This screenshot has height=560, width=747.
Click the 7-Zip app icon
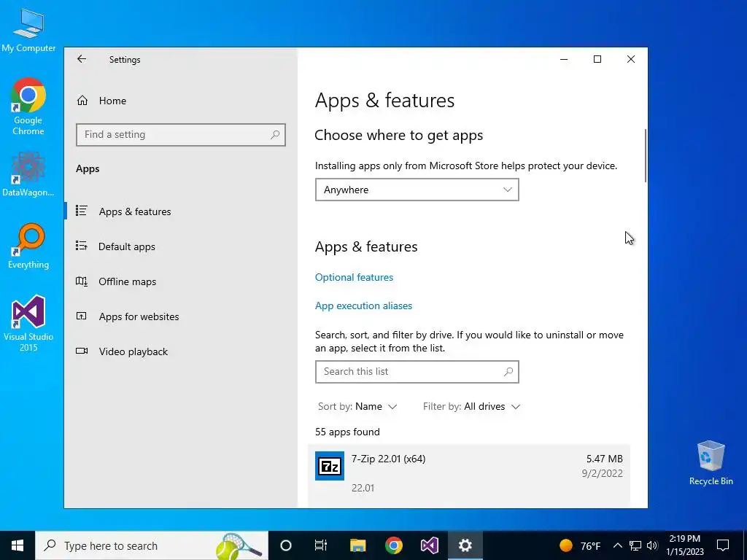tap(330, 466)
